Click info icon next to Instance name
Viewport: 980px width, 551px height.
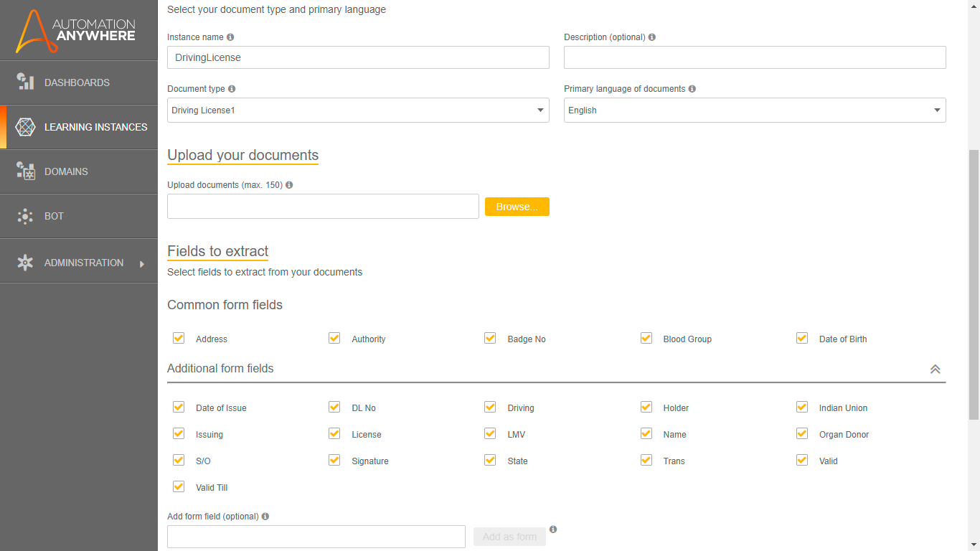coord(230,37)
